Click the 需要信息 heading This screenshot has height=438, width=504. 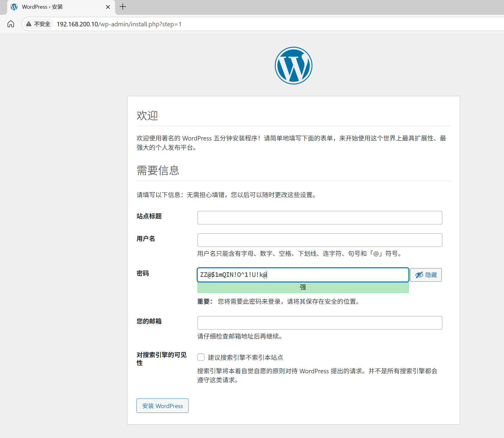158,170
